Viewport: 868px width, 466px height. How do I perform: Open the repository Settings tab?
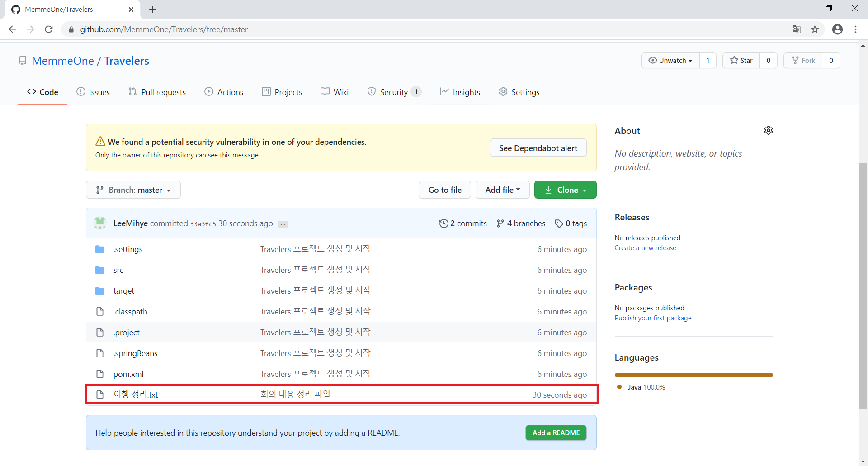tap(519, 92)
